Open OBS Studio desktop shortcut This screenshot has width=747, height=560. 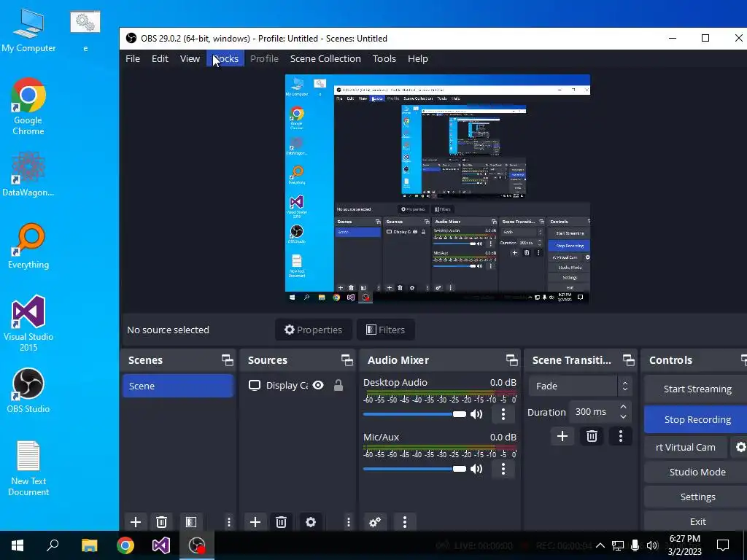tap(28, 391)
